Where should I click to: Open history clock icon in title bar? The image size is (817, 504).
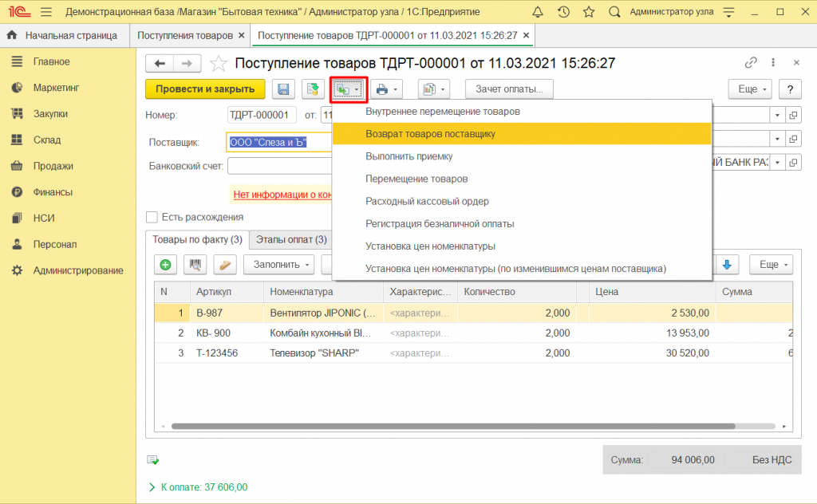pos(563,12)
